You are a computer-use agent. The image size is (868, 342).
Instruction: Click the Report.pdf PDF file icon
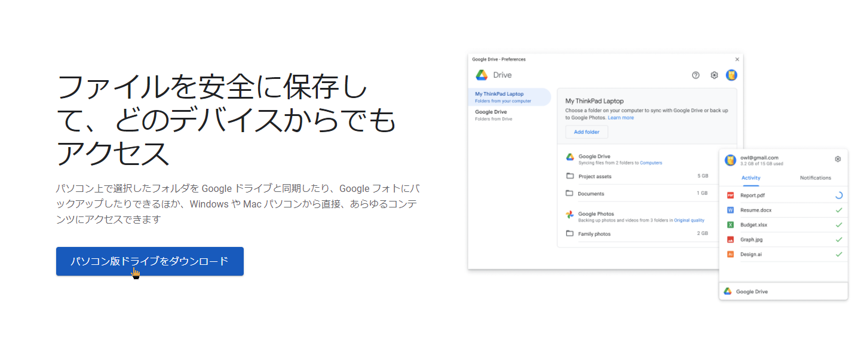click(x=730, y=196)
